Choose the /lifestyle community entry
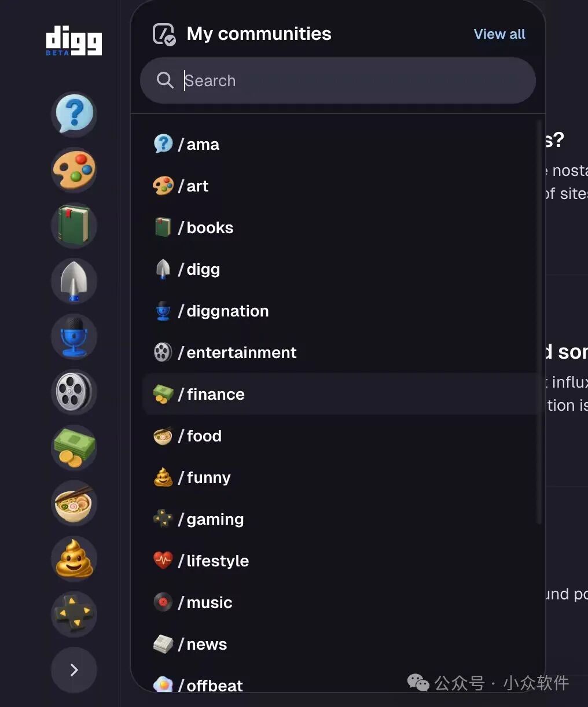This screenshot has width=588, height=707. [217, 561]
